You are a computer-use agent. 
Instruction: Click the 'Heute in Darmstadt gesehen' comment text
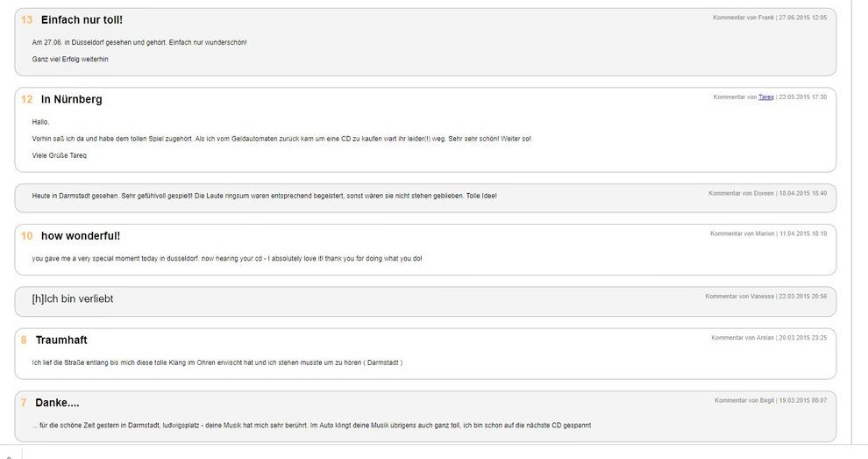264,196
